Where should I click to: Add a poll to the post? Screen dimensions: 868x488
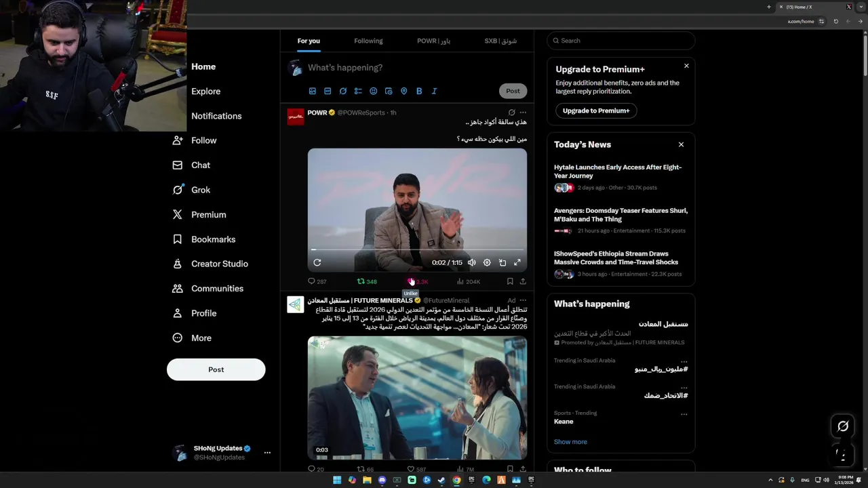[358, 91]
